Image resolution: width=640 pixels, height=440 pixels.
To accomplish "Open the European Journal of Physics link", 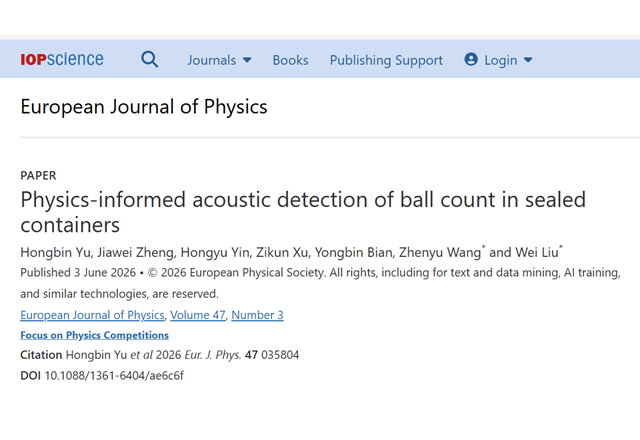I will [92, 315].
